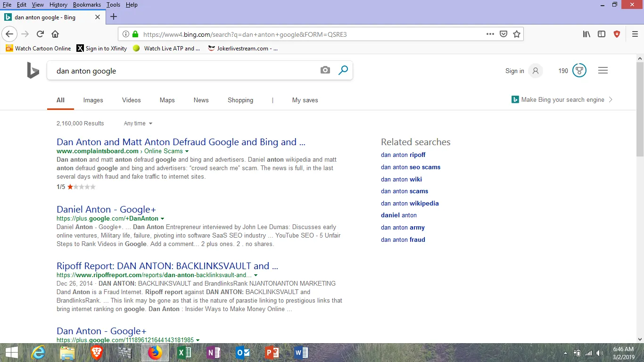Click the Firefox back arrow button
The image size is (644, 362).
coord(9,34)
